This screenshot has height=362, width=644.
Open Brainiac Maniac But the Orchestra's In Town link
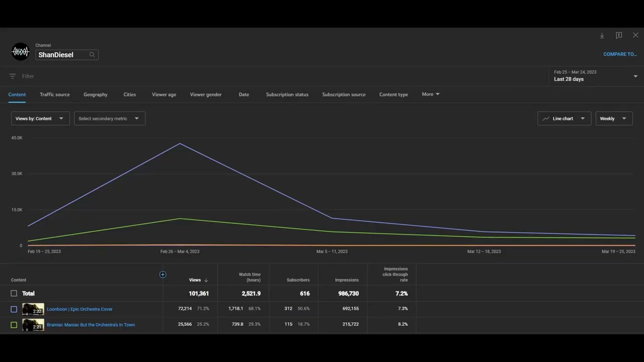(91, 325)
